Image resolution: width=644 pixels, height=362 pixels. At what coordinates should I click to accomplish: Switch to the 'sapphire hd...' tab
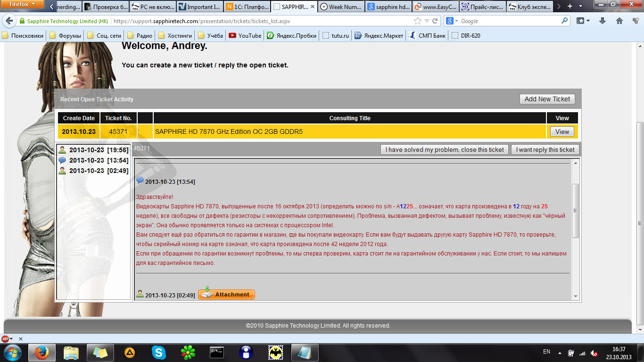tap(388, 7)
